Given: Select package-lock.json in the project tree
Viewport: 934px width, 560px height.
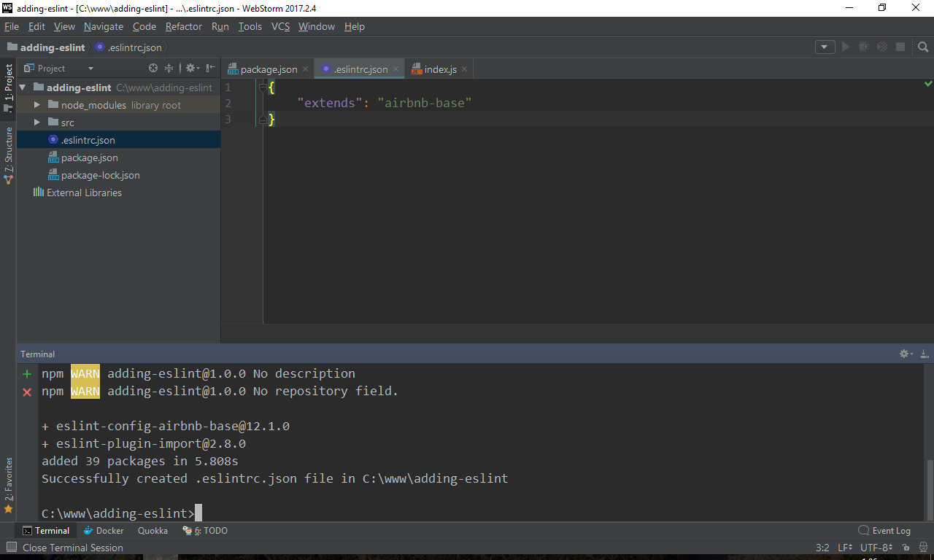Looking at the screenshot, I should pyautogui.click(x=99, y=175).
